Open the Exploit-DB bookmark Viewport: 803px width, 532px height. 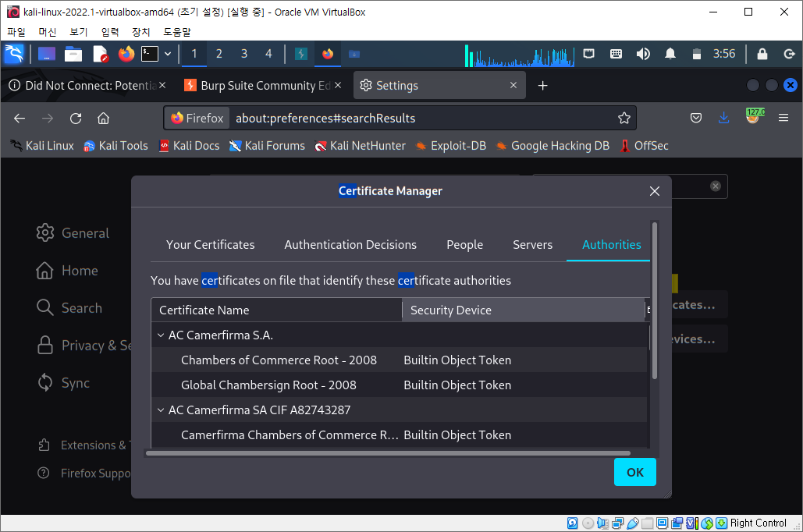[451, 146]
